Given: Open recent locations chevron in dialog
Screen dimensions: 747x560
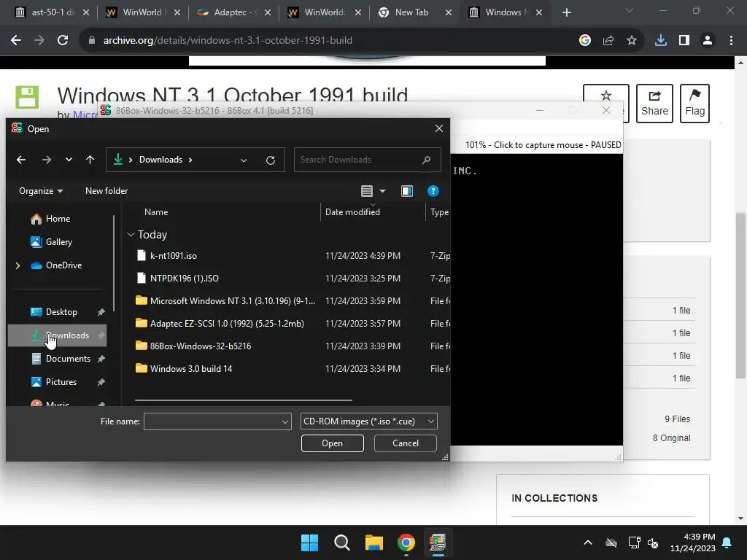Looking at the screenshot, I should [69, 160].
